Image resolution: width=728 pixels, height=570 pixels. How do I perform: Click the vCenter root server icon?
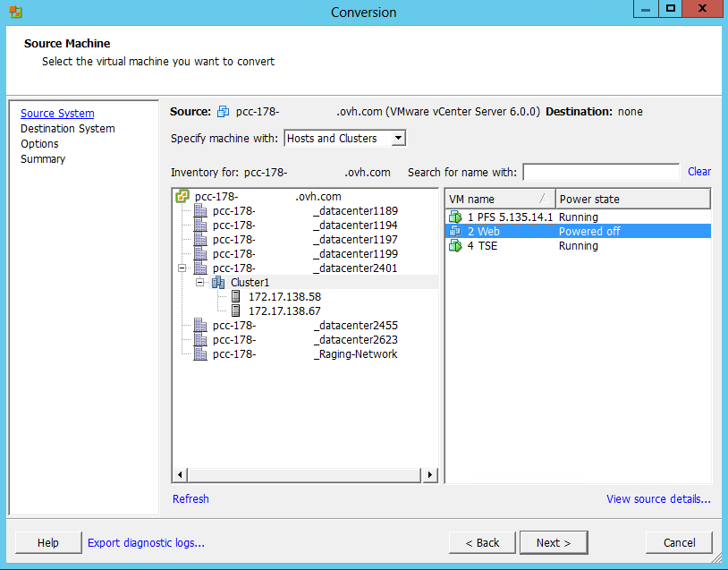182,197
